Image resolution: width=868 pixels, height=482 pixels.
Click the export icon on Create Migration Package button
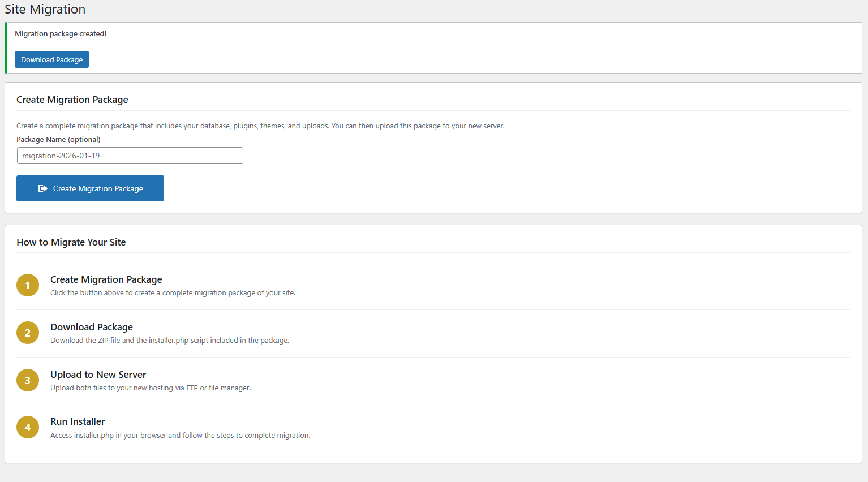pyautogui.click(x=43, y=188)
